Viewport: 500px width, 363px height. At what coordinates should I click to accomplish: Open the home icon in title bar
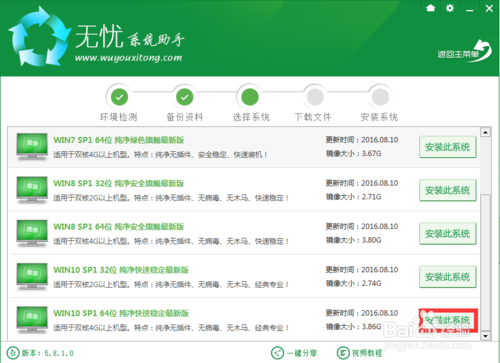click(431, 8)
